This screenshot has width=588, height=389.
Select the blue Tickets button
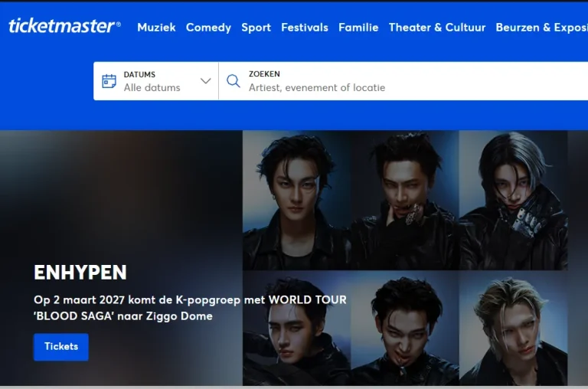61,347
